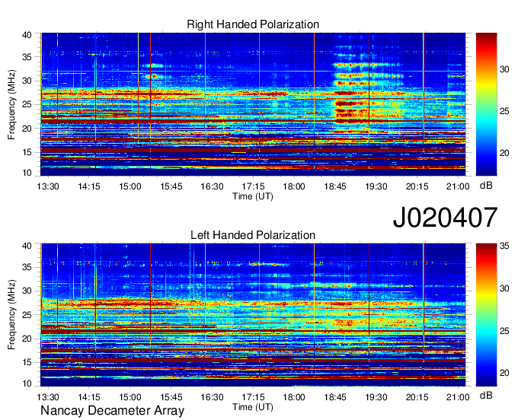The image size is (518, 420).
Task: Click the Left Handed Polarization color bar
Action: [486, 315]
